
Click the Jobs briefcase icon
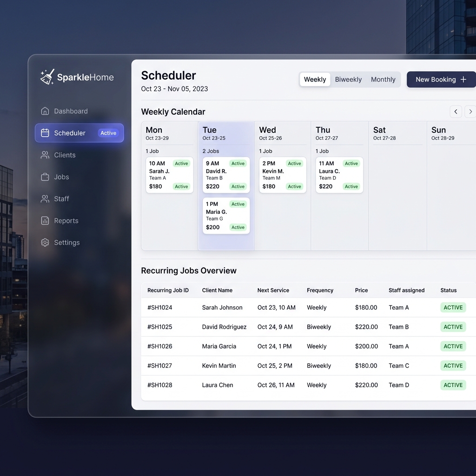(45, 177)
